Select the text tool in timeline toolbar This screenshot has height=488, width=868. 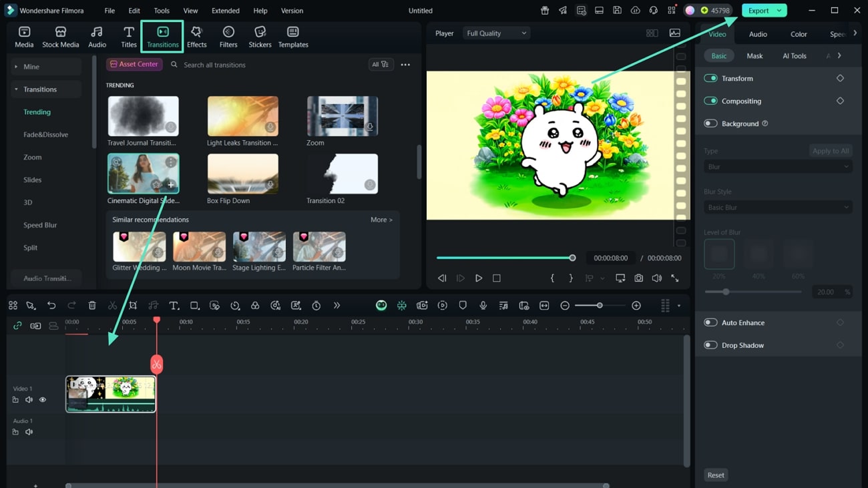(x=174, y=305)
